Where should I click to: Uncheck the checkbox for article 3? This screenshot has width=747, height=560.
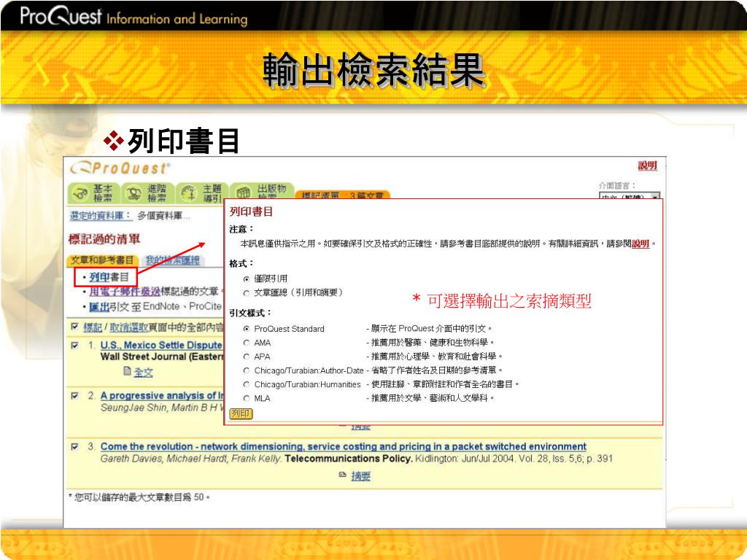coord(74,447)
